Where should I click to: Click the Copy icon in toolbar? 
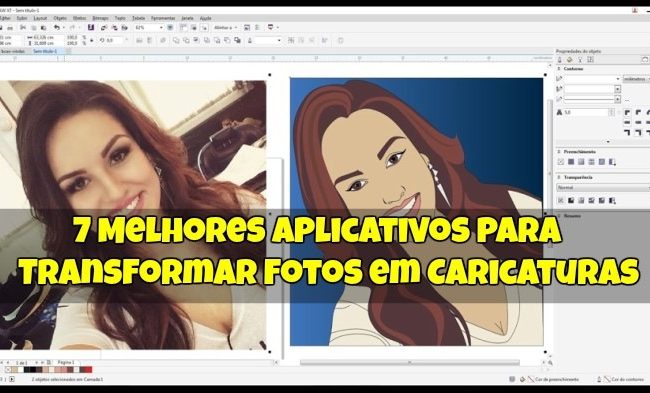click(33, 28)
